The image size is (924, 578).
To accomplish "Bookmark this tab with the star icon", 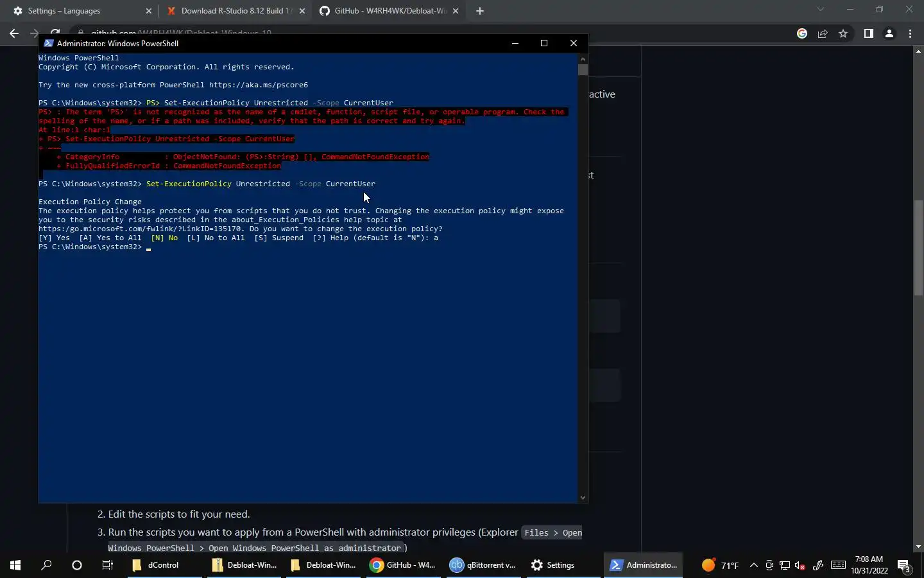I will [843, 33].
